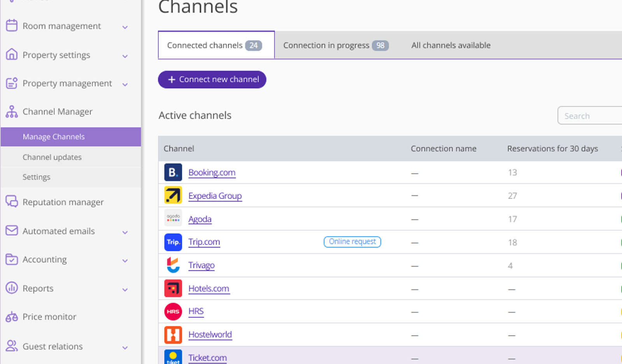Click the Trivago logo icon

(173, 265)
